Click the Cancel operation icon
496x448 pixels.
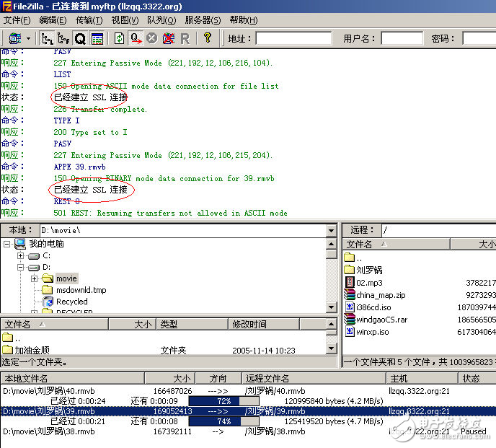[152, 39]
